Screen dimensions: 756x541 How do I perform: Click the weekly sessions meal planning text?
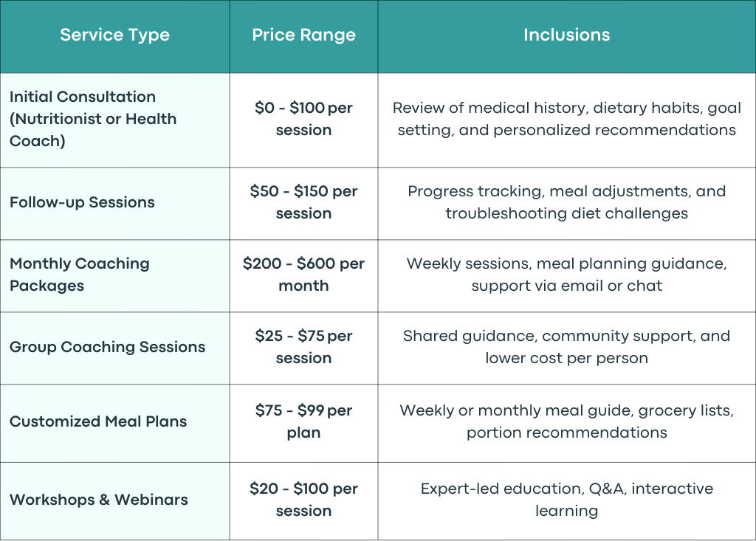point(566,275)
